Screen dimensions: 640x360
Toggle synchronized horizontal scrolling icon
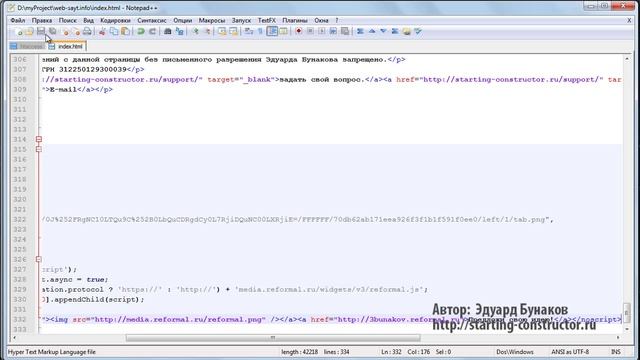[x=233, y=31]
